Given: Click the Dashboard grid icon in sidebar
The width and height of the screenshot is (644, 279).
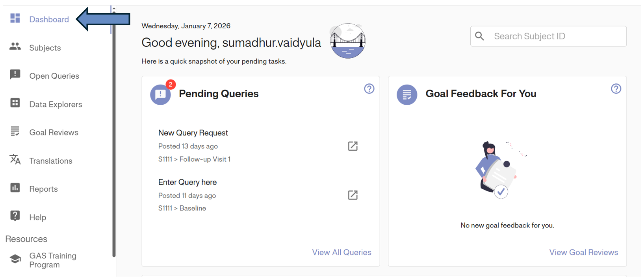Looking at the screenshot, I should [x=15, y=18].
